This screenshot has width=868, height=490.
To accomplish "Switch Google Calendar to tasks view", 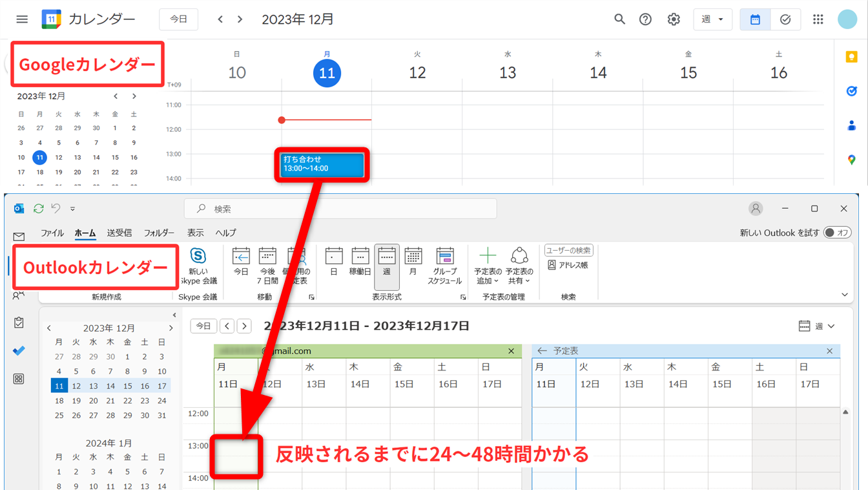I will click(785, 19).
